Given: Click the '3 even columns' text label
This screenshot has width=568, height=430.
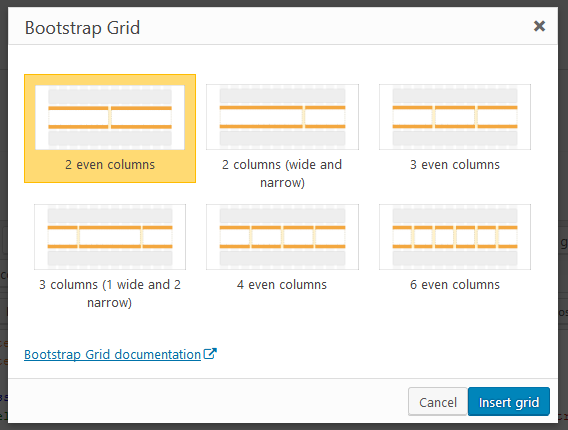Looking at the screenshot, I should click(455, 164).
